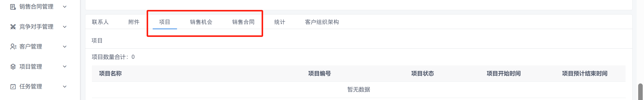Click the 销售合同管理 sidebar icon
Viewport: 644px width, 100px height.
[x=13, y=7]
